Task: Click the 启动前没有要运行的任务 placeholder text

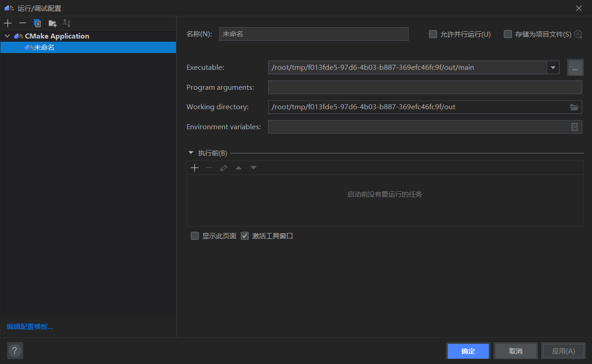Action: [385, 194]
